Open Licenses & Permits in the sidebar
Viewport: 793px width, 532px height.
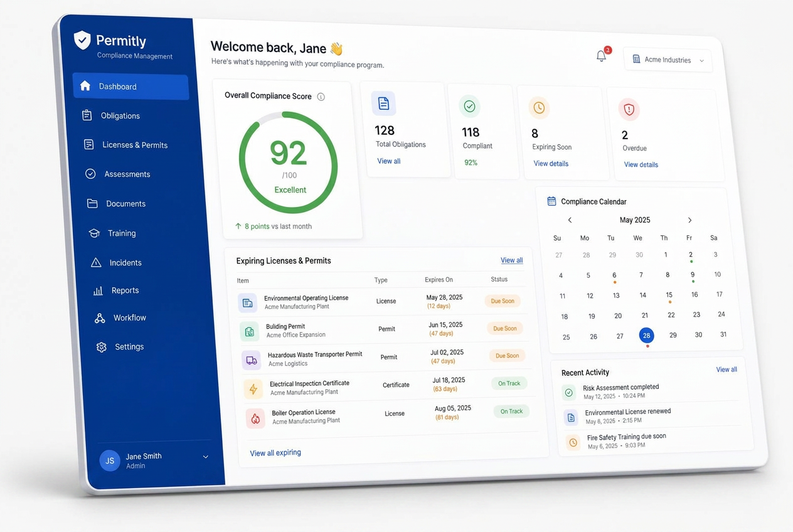pyautogui.click(x=126, y=145)
